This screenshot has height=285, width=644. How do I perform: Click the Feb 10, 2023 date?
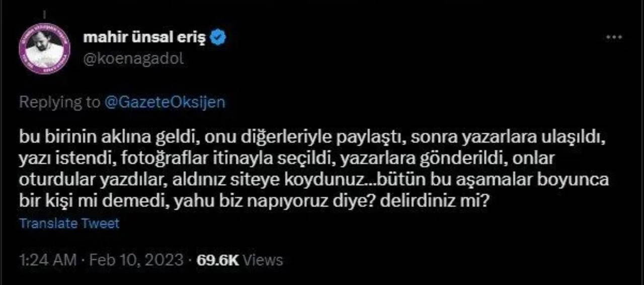(136, 260)
